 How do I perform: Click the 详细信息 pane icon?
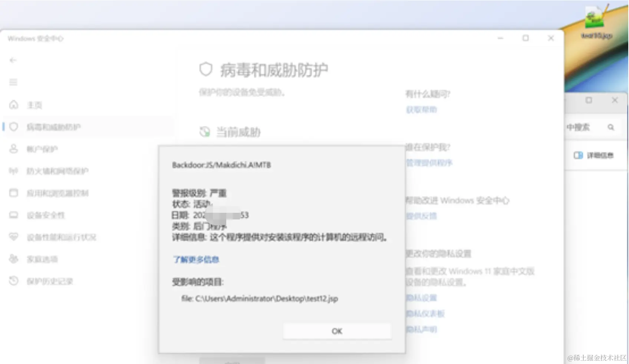pyautogui.click(x=578, y=155)
